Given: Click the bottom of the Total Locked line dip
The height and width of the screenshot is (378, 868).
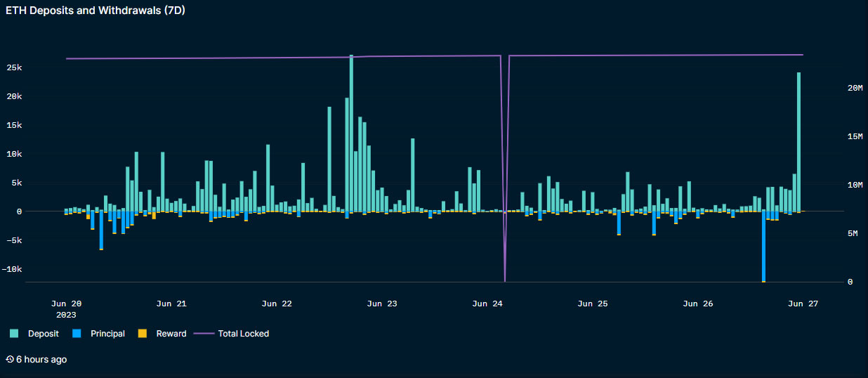Looking at the screenshot, I should coord(505,280).
